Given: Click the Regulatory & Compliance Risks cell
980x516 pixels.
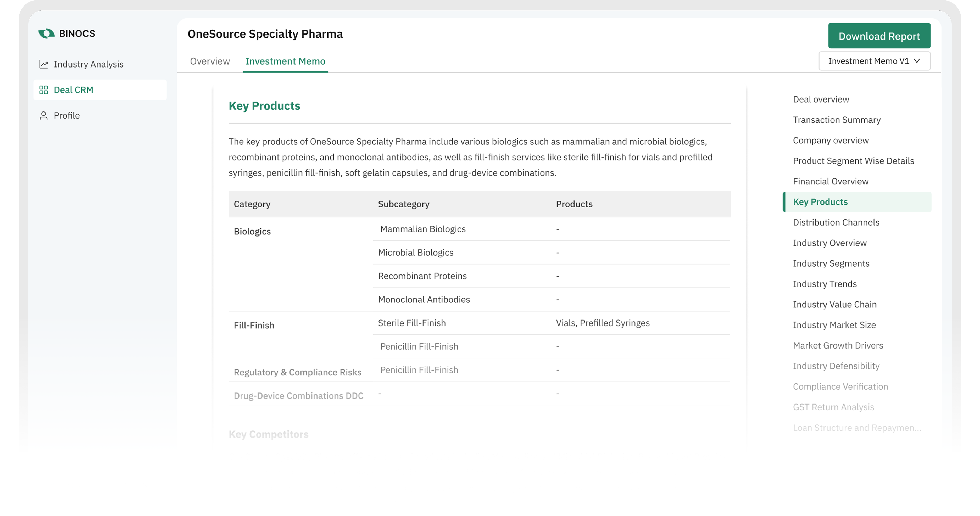Looking at the screenshot, I should [298, 372].
